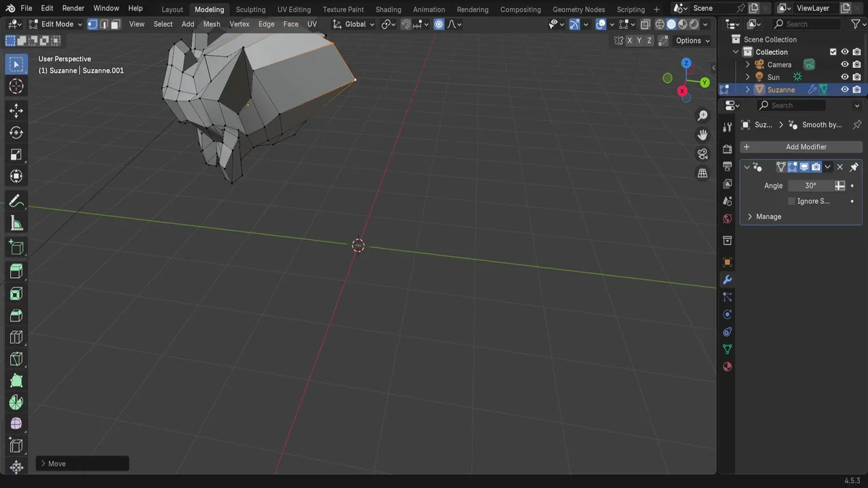Expand the Sun item in outliner
Viewport: 868px width, 488px height.
[748, 77]
